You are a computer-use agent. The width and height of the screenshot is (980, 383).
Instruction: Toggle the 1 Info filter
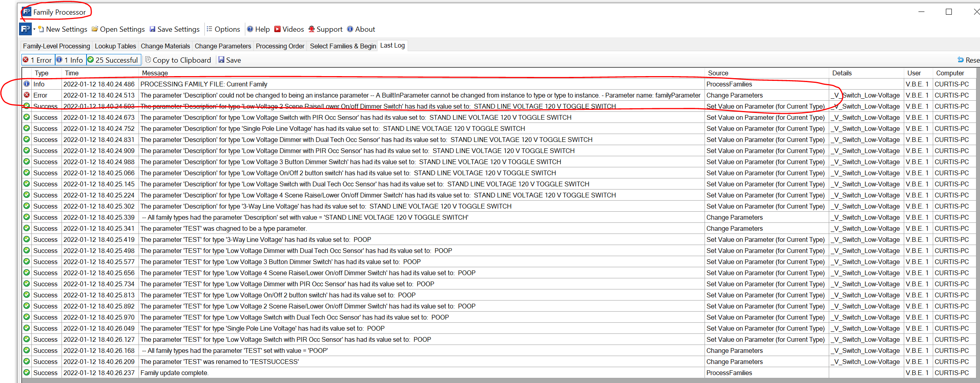coord(70,60)
